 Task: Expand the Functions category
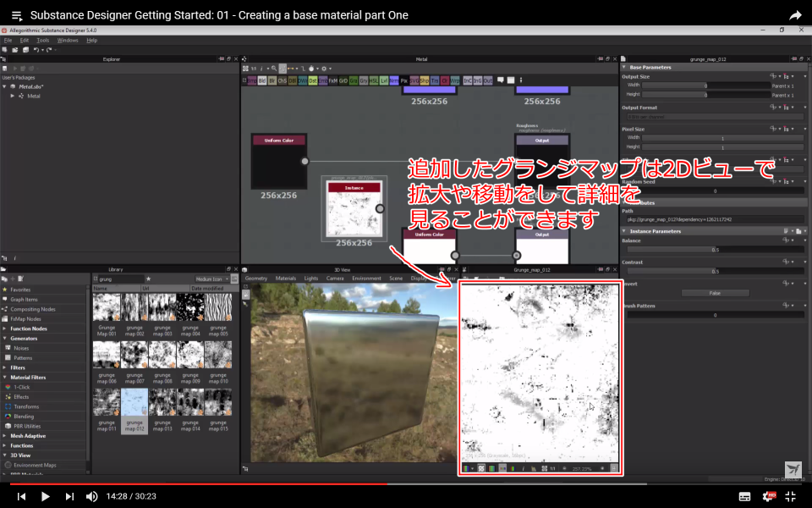click(5, 446)
